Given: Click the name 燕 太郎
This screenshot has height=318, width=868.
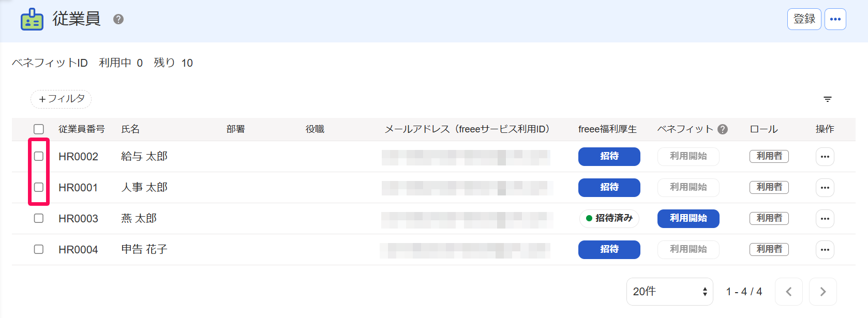Looking at the screenshot, I should (x=139, y=218).
